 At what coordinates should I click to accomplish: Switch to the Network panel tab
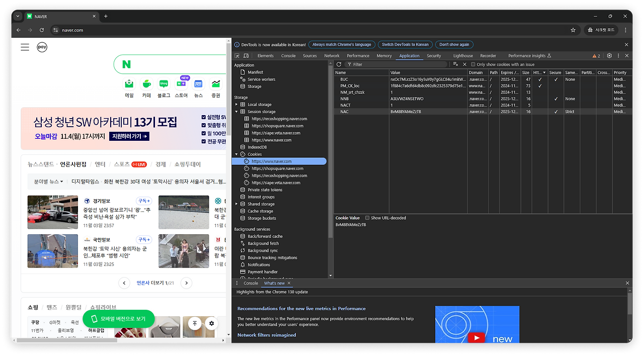(332, 55)
